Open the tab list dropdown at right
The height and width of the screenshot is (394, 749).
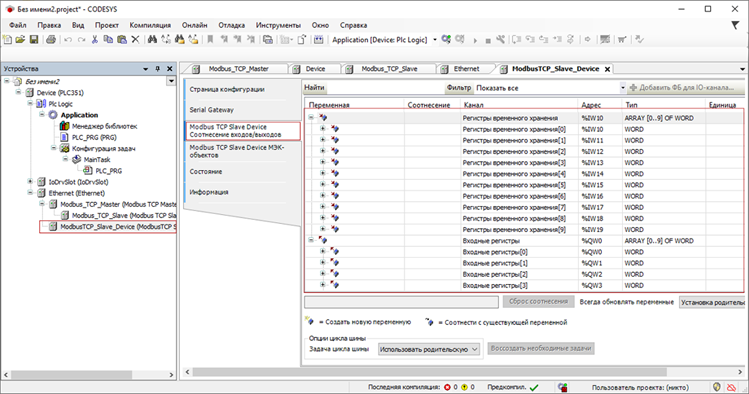click(742, 69)
